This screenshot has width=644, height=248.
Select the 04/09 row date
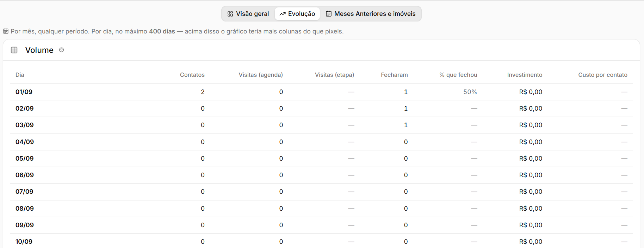pos(25,142)
